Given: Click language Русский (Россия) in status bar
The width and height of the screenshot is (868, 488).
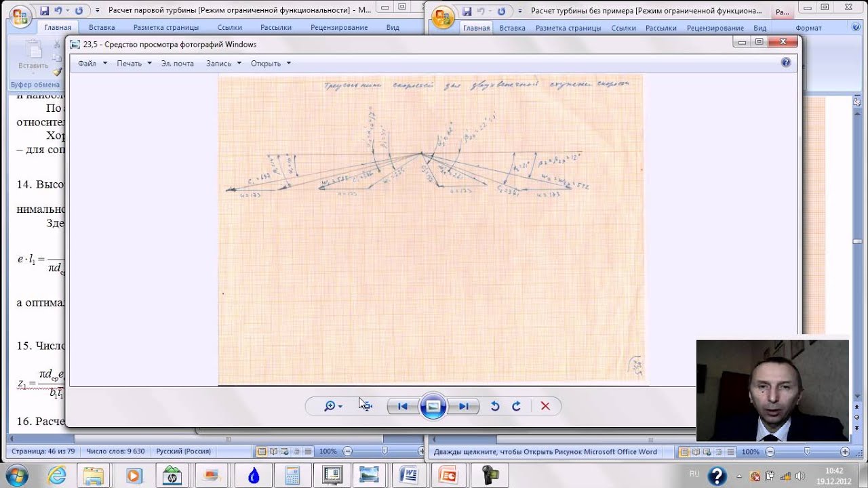Looking at the screenshot, I should click(x=183, y=451).
